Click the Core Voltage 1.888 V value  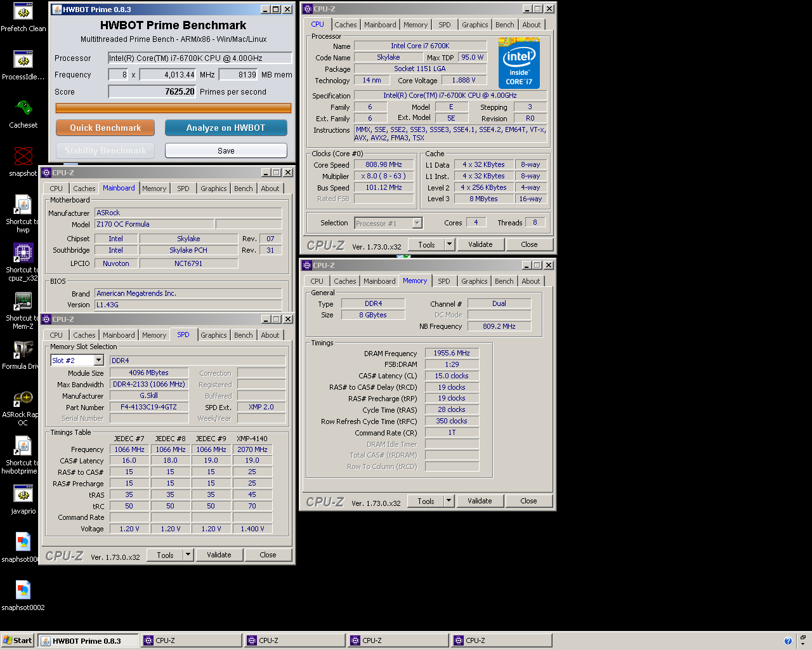[464, 80]
